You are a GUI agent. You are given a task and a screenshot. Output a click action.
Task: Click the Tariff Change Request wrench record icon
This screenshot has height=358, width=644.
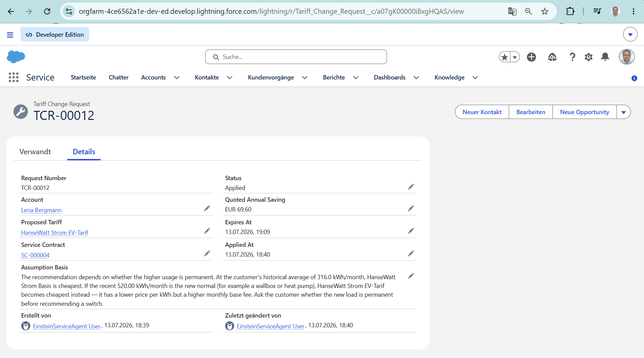[x=21, y=111]
